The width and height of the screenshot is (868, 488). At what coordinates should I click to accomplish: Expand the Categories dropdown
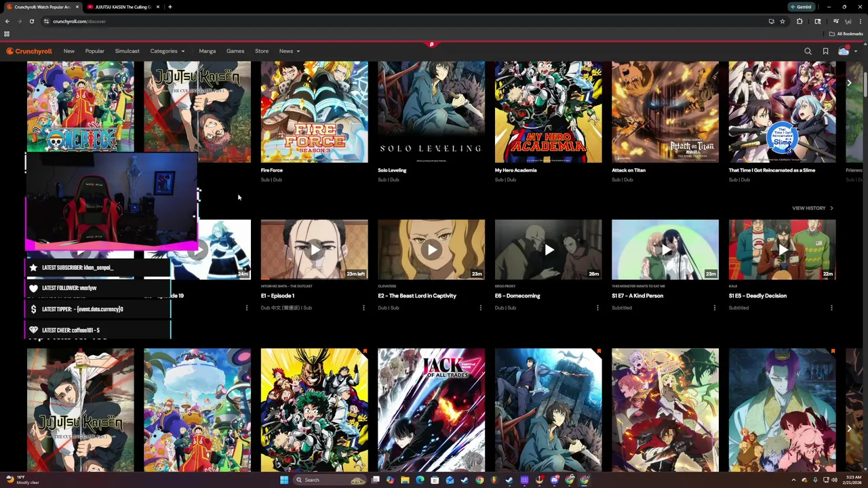pos(167,51)
